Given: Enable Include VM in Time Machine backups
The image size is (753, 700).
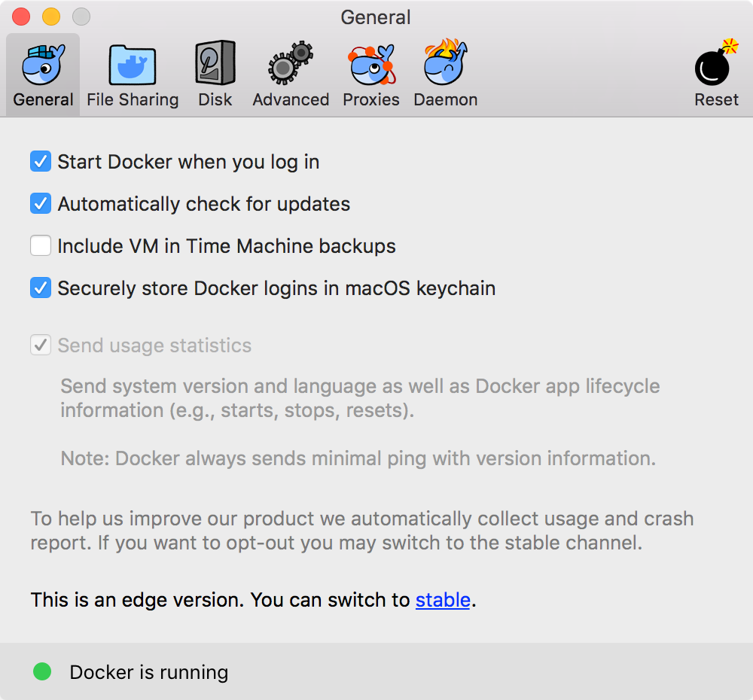Looking at the screenshot, I should click(x=41, y=245).
